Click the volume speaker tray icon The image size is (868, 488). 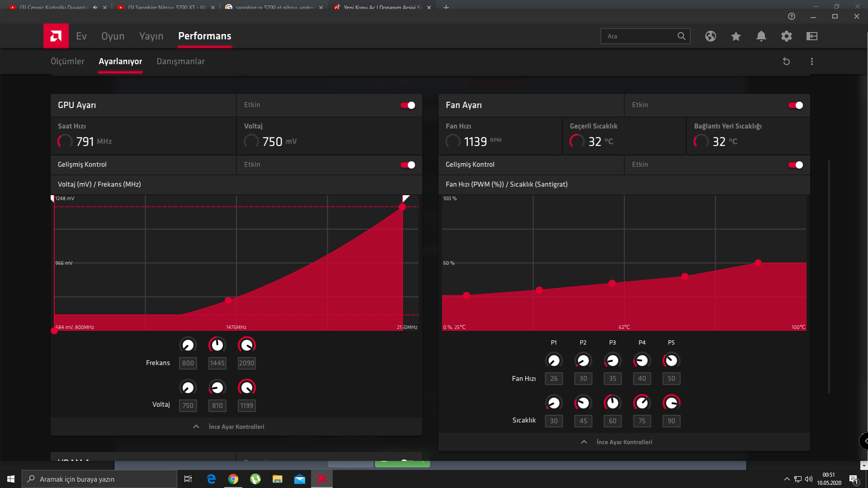809,479
